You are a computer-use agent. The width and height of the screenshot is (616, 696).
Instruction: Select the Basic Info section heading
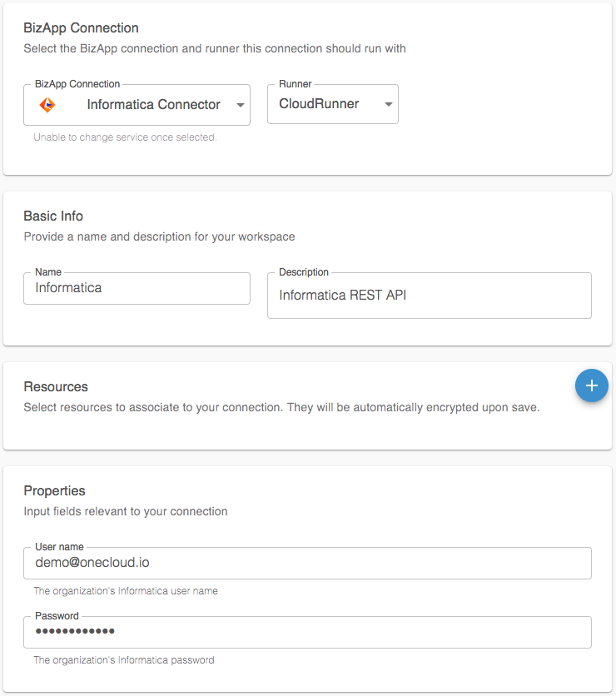pyautogui.click(x=53, y=216)
